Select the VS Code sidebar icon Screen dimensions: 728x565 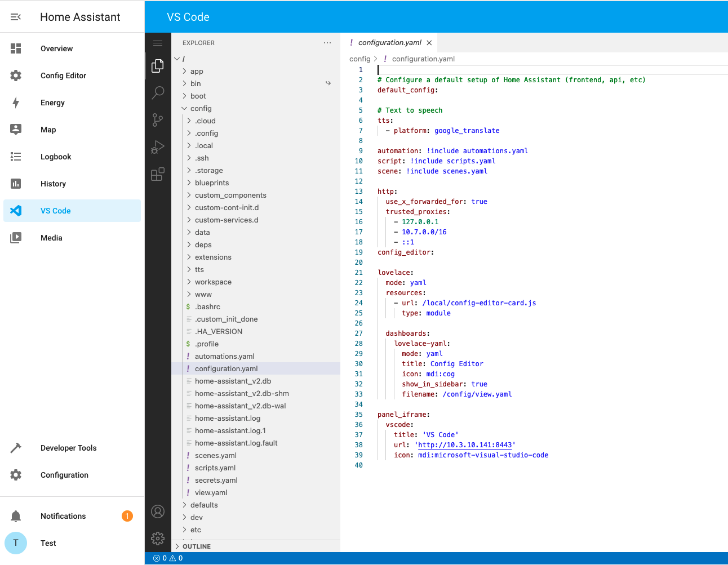[x=16, y=211]
